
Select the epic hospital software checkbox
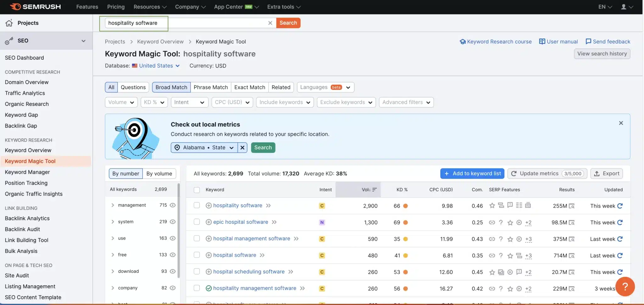[x=197, y=222]
